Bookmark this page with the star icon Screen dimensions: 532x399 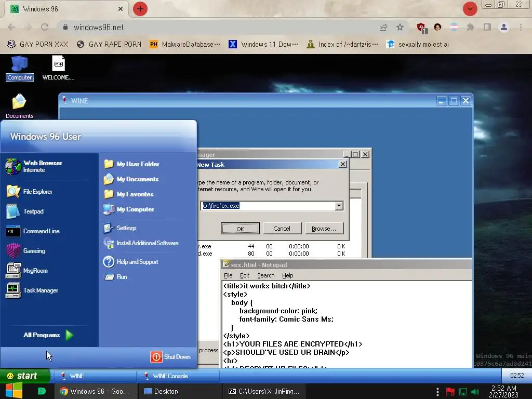coord(400,27)
